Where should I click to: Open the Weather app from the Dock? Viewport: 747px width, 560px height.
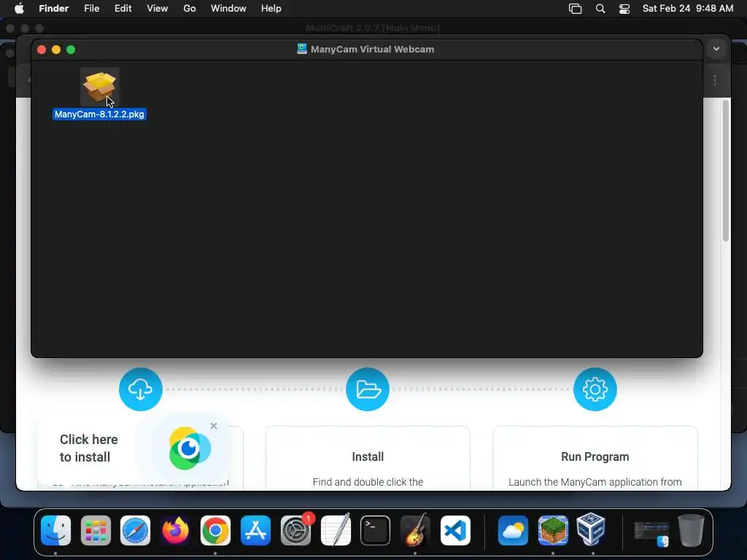[513, 530]
